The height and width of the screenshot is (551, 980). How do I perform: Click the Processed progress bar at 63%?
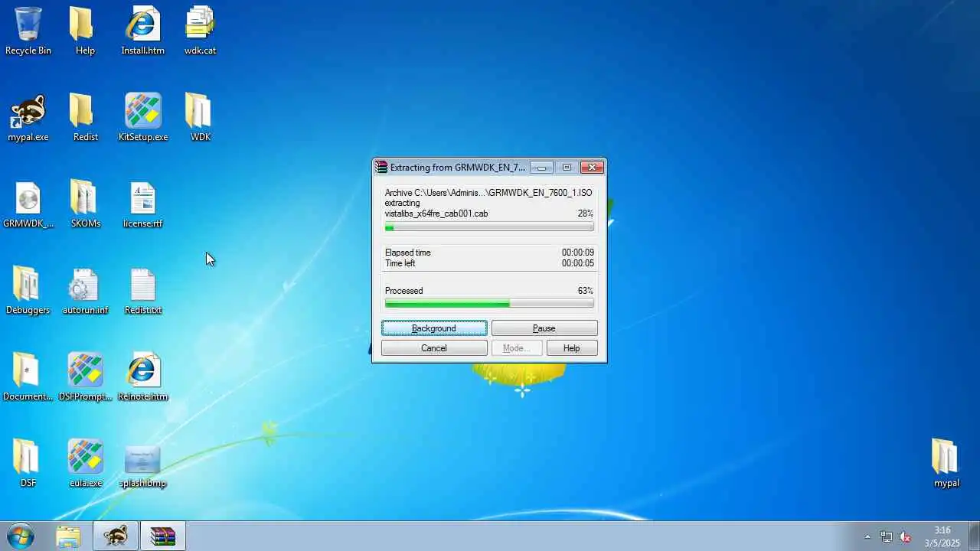(489, 304)
